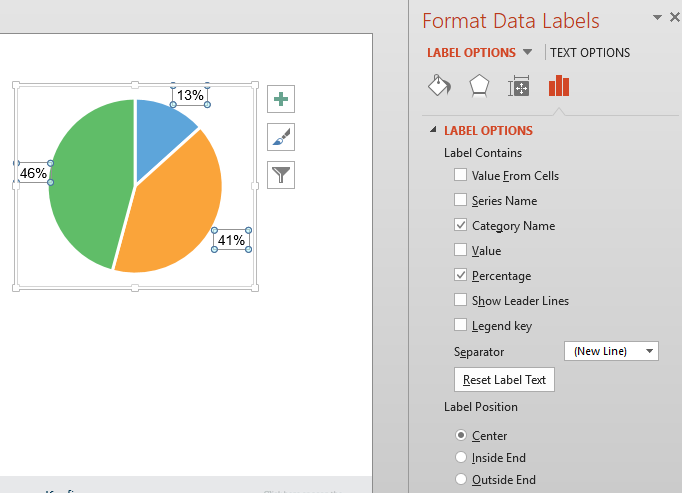Click the Reset Label Text button
Screen dimensions: 682x493
(504, 379)
